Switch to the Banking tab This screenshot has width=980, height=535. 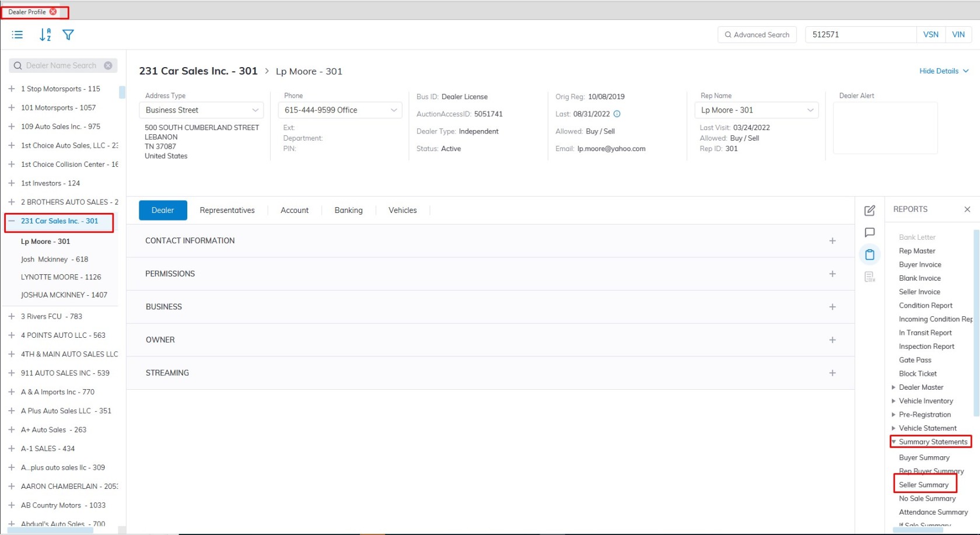point(348,211)
